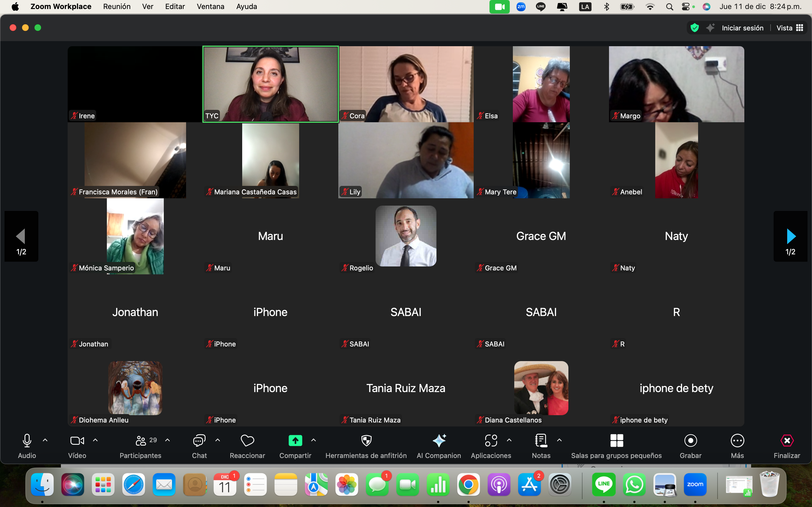Expand the arrow next to Participantes
This screenshot has height=507, width=812.
click(x=167, y=440)
